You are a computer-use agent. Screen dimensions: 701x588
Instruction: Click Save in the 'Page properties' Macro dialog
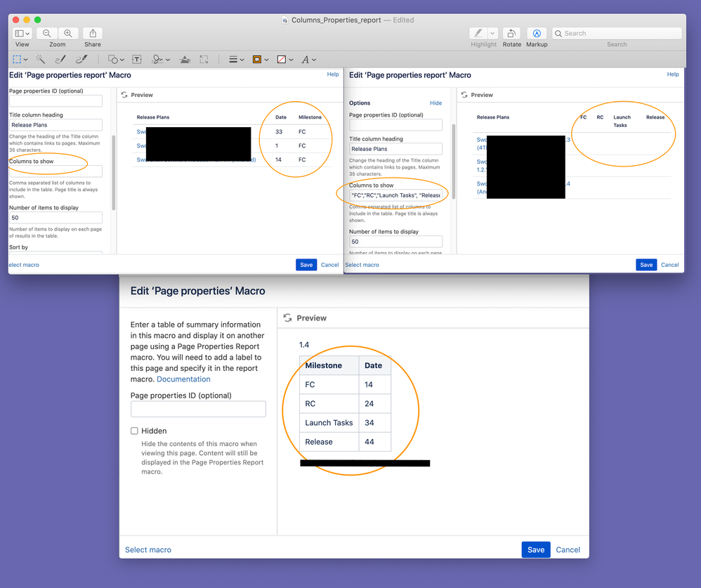[x=535, y=549]
